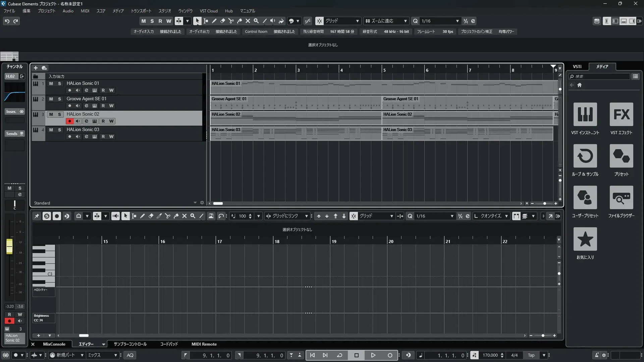This screenshot has width=644, height=362.
Task: Mute the HALion Sonic 01 track
Action: [51, 83]
